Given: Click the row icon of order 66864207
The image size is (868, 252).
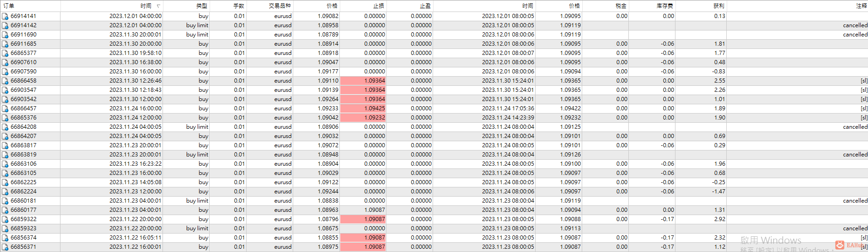Looking at the screenshot, I should coord(5,136).
